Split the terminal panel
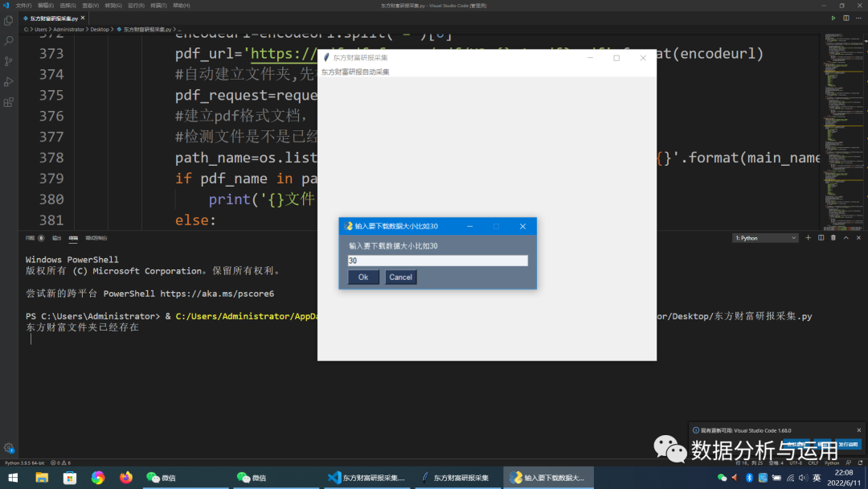The image size is (868, 489). coord(821,238)
